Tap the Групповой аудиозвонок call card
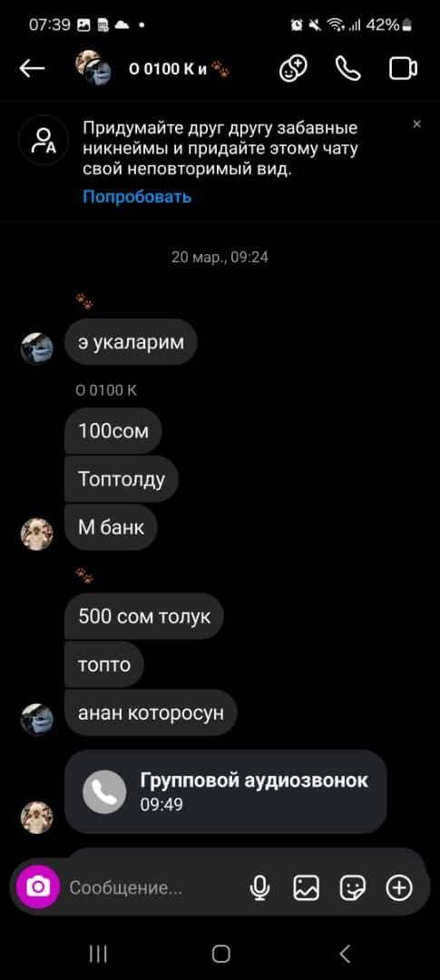440x980 pixels. (x=226, y=791)
